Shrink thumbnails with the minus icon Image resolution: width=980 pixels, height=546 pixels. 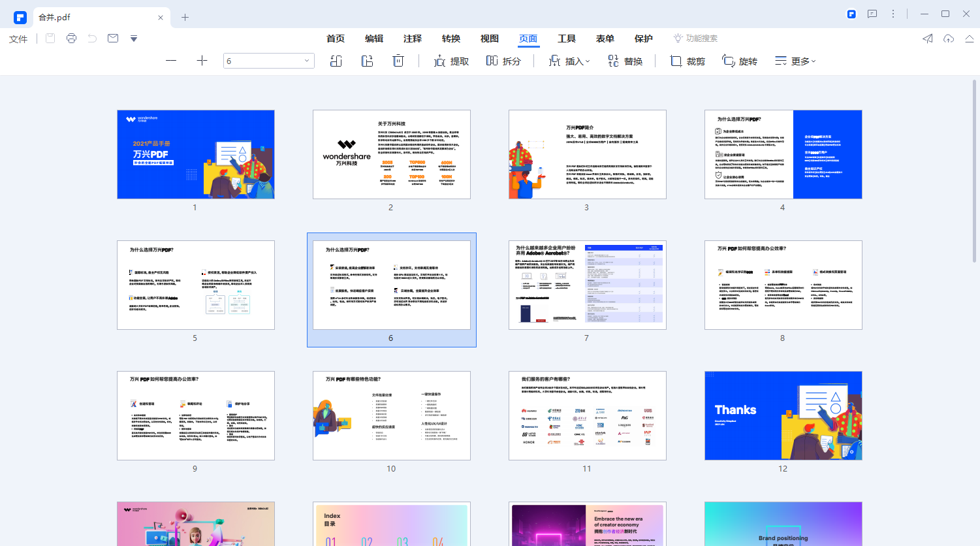point(171,61)
